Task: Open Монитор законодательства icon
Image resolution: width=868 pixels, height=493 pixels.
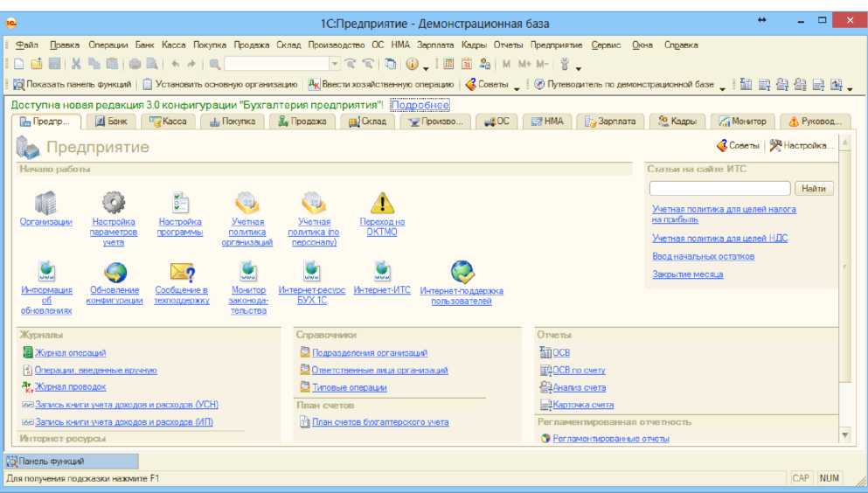Action: (x=248, y=271)
